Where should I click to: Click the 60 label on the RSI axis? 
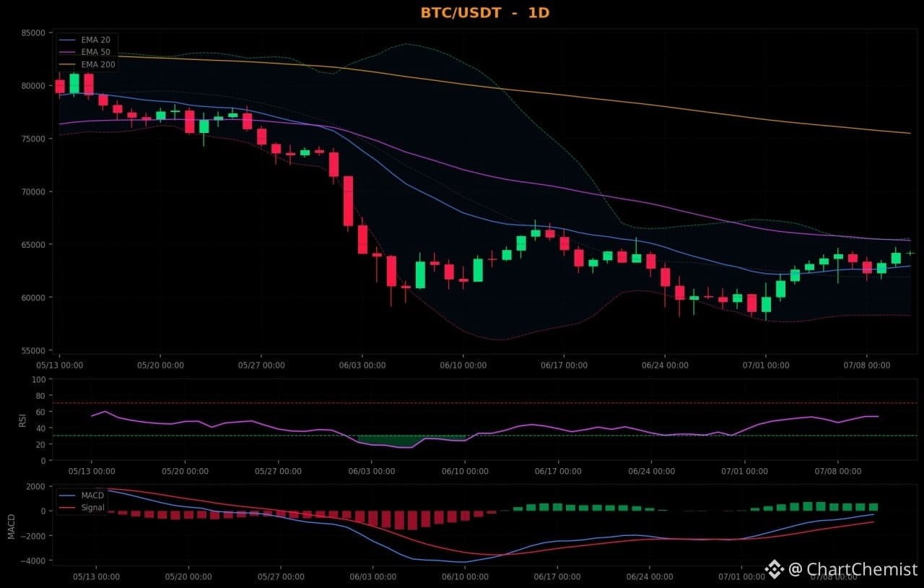coord(41,412)
